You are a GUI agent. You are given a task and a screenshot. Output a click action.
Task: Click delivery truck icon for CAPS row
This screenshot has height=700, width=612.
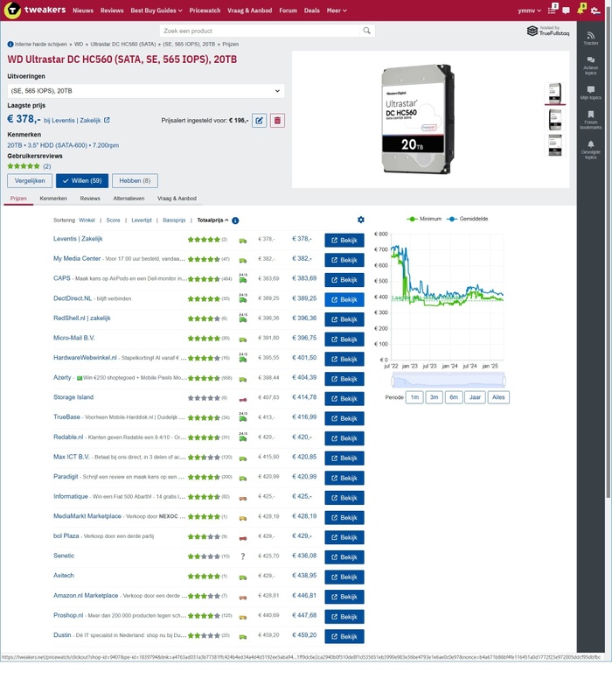tap(243, 278)
